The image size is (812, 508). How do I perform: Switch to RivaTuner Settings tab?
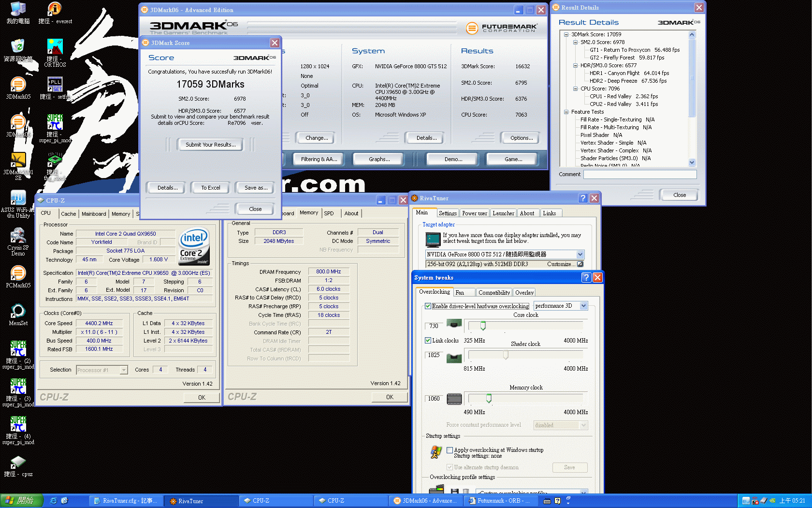click(x=448, y=213)
